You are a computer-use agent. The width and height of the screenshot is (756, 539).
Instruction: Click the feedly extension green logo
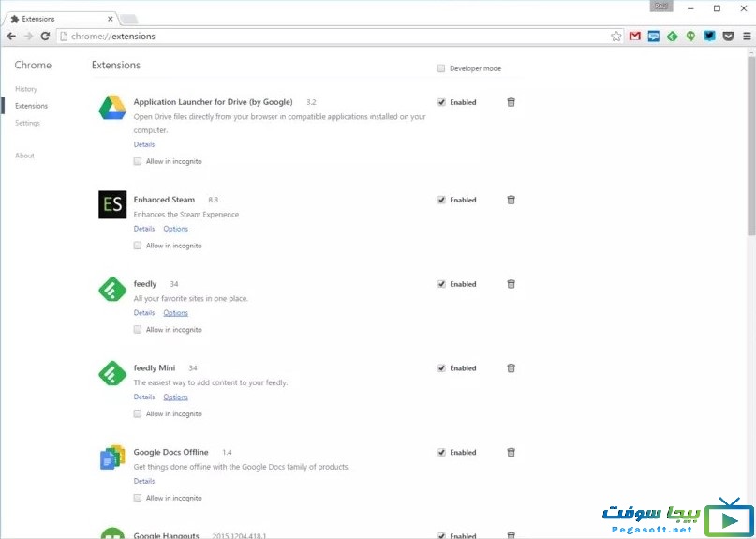point(112,289)
